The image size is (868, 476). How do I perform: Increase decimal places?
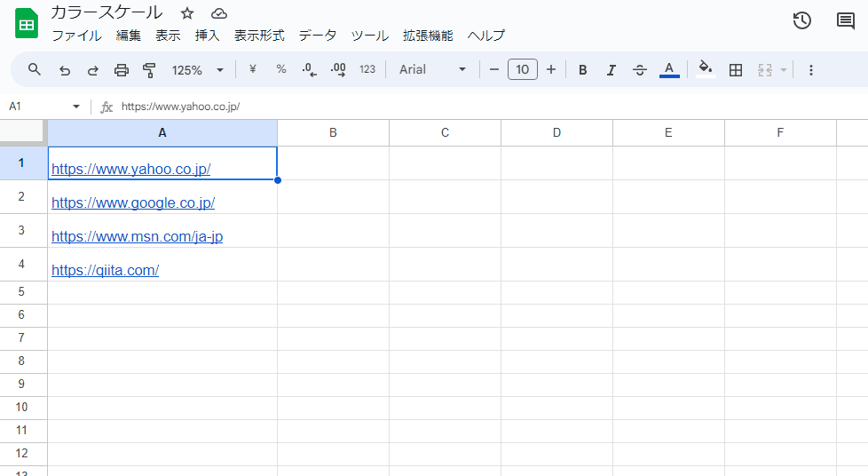coord(338,70)
